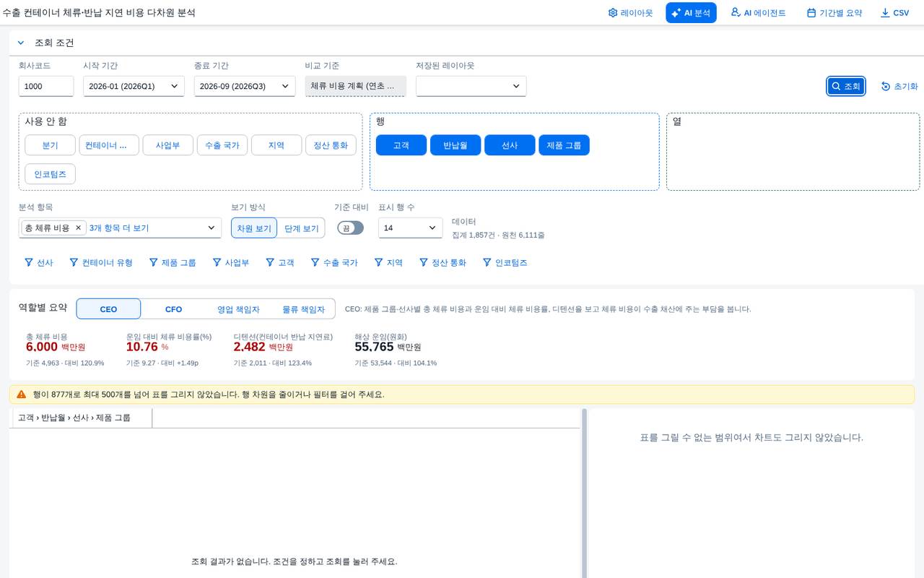The width and height of the screenshot is (924, 578).
Task: Click the 선사 filter funnel icon
Action: pyautogui.click(x=29, y=262)
